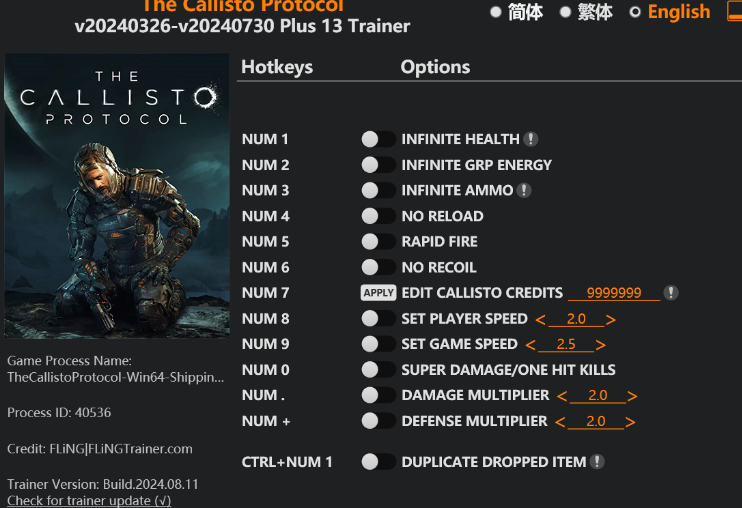
Task: Toggle Defense Multiplier switch
Action: [x=378, y=420]
